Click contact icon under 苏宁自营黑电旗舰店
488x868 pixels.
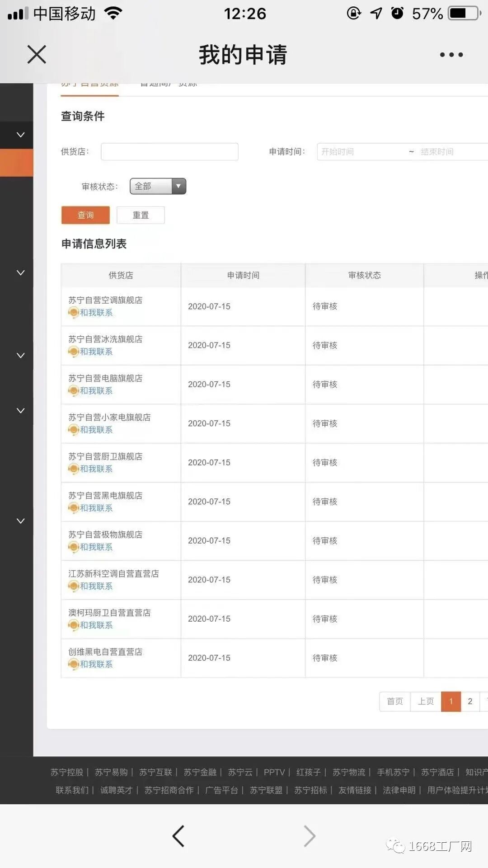point(73,508)
